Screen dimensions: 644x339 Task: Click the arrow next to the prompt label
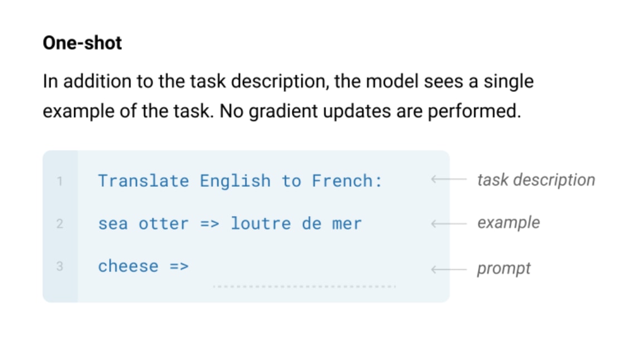click(448, 269)
